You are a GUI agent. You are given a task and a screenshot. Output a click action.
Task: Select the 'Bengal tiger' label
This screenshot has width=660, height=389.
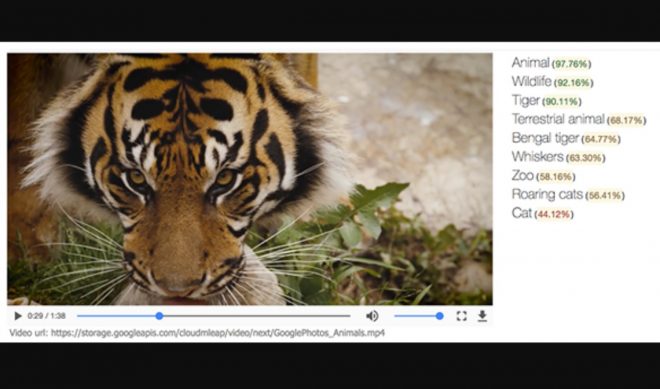pyautogui.click(x=545, y=138)
